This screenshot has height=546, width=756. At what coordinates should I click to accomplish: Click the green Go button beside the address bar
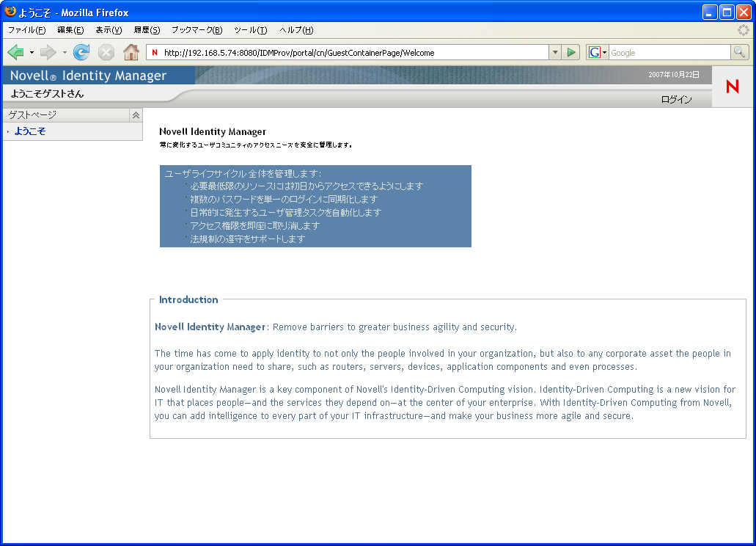pyautogui.click(x=571, y=52)
